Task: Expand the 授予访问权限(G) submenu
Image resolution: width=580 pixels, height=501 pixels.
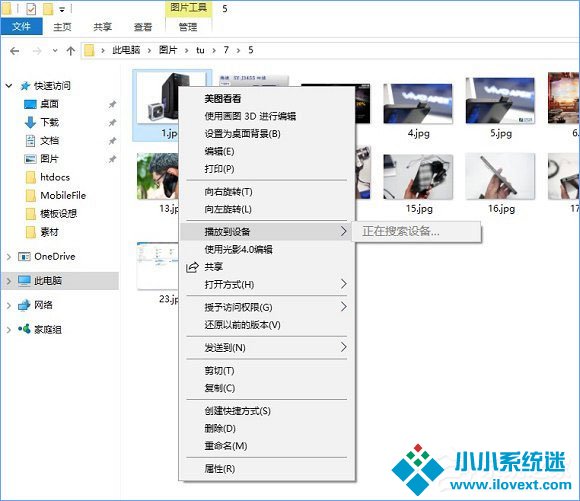Action: [266, 307]
